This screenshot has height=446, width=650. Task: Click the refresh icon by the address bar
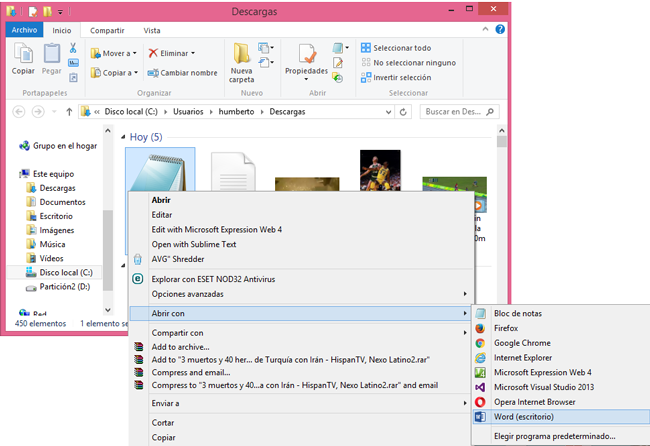[x=403, y=112]
